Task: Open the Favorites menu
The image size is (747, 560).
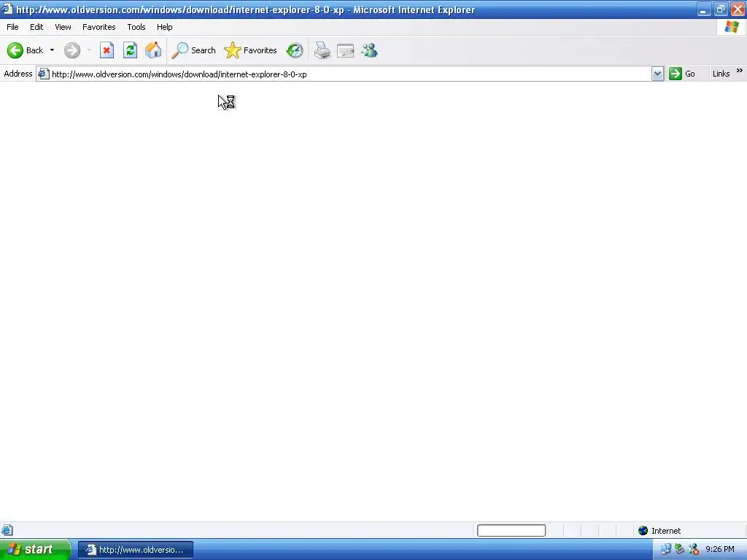Action: 99,27
